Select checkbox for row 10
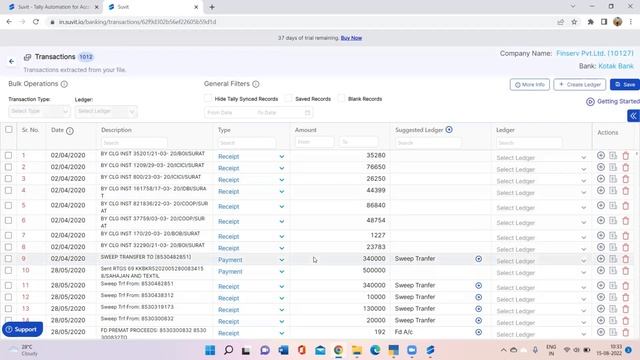 pos(9,271)
